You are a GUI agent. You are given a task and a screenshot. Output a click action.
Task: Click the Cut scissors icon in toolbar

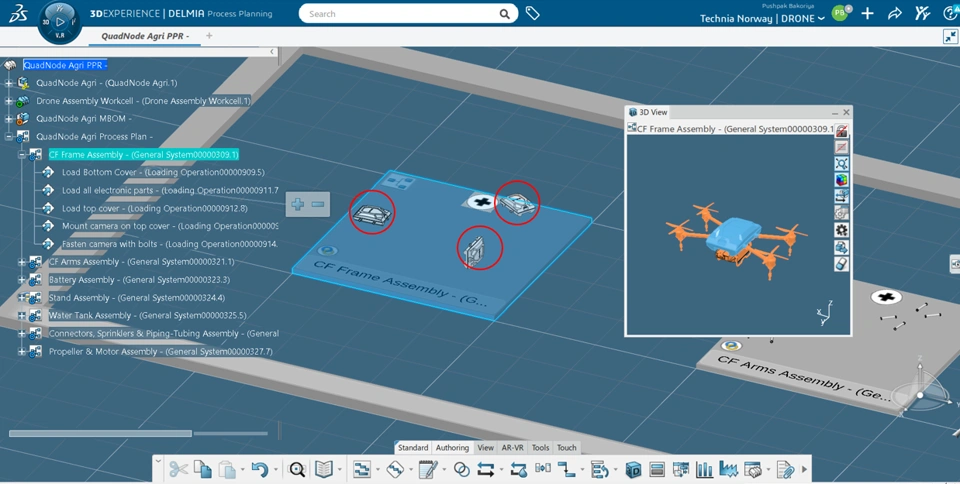[x=178, y=469]
